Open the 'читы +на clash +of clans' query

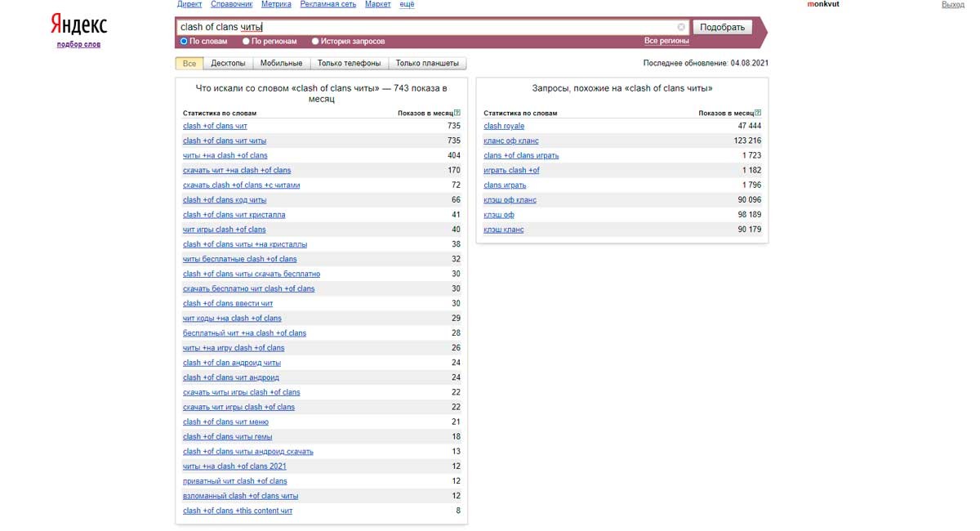[x=225, y=155]
